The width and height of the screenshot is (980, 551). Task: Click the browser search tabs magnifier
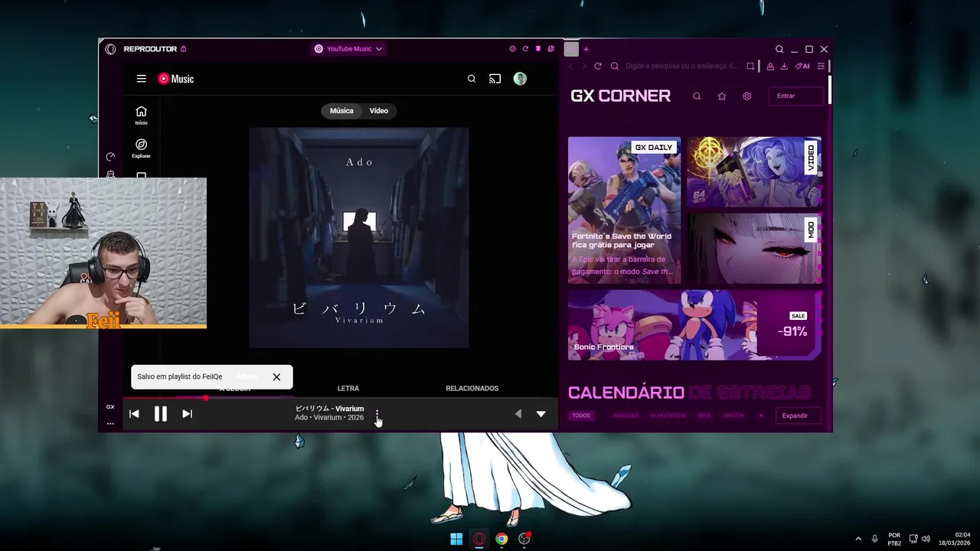click(779, 49)
